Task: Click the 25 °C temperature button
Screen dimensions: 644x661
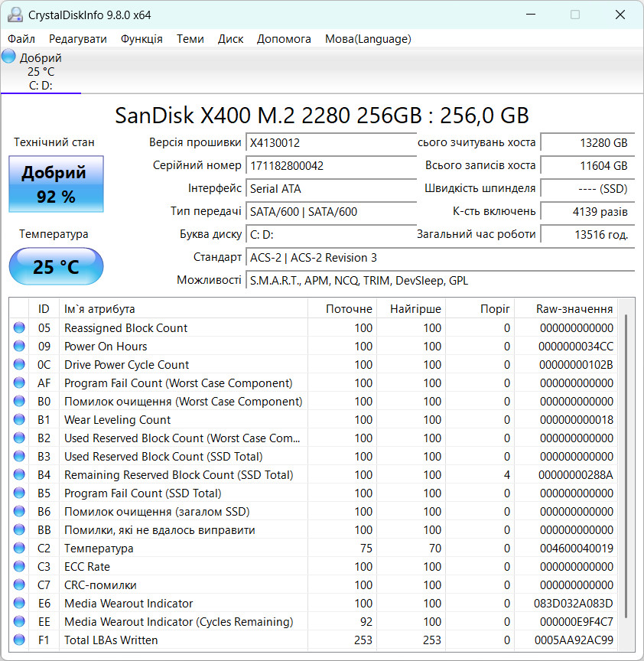Action: click(x=56, y=266)
